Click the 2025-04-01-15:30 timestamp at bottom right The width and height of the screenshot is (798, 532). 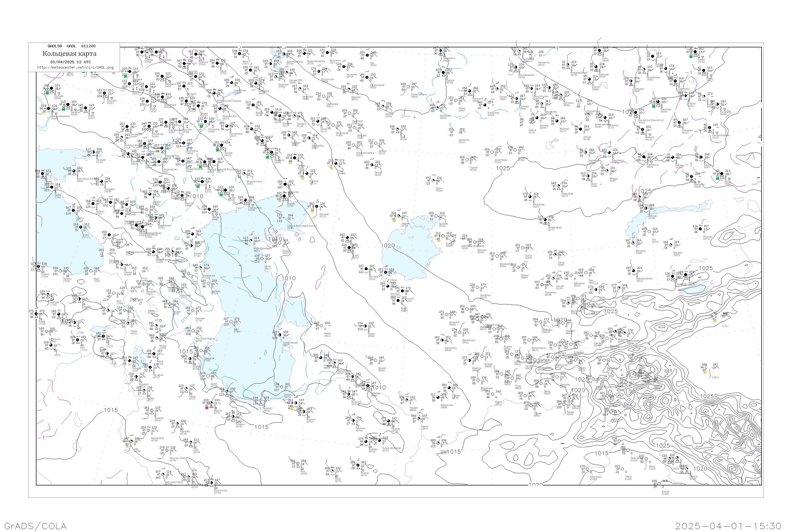point(728,526)
